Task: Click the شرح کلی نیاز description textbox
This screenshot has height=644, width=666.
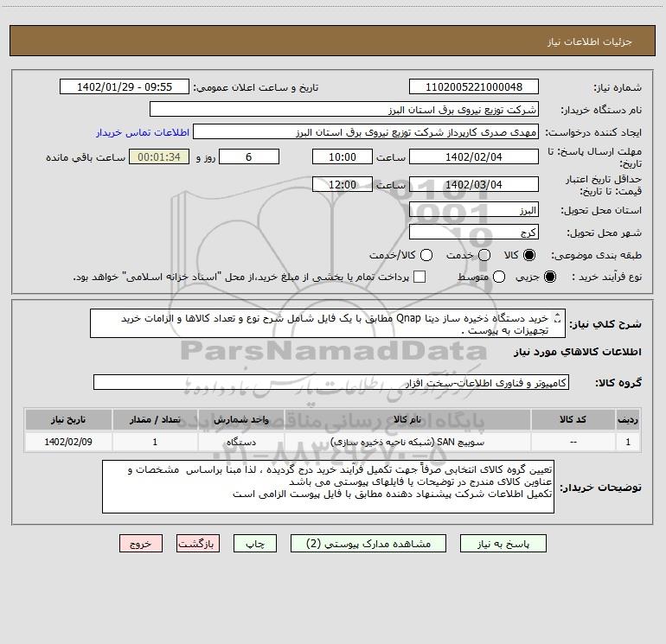Action: [x=328, y=323]
